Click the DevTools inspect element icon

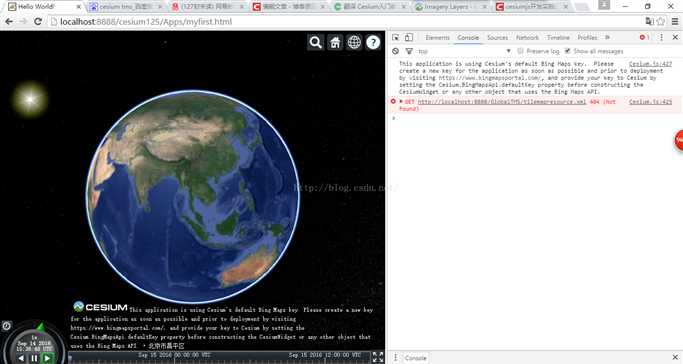(x=396, y=37)
